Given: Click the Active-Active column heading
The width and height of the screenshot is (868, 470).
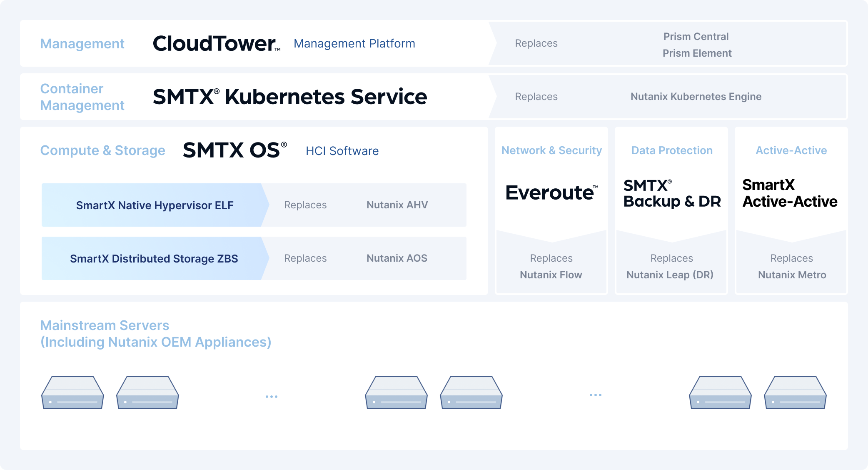Looking at the screenshot, I should 791,150.
